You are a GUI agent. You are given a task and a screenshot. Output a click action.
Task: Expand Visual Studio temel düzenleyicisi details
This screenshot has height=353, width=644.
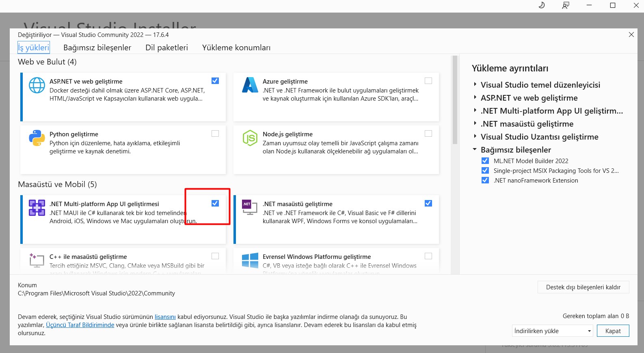coord(475,84)
